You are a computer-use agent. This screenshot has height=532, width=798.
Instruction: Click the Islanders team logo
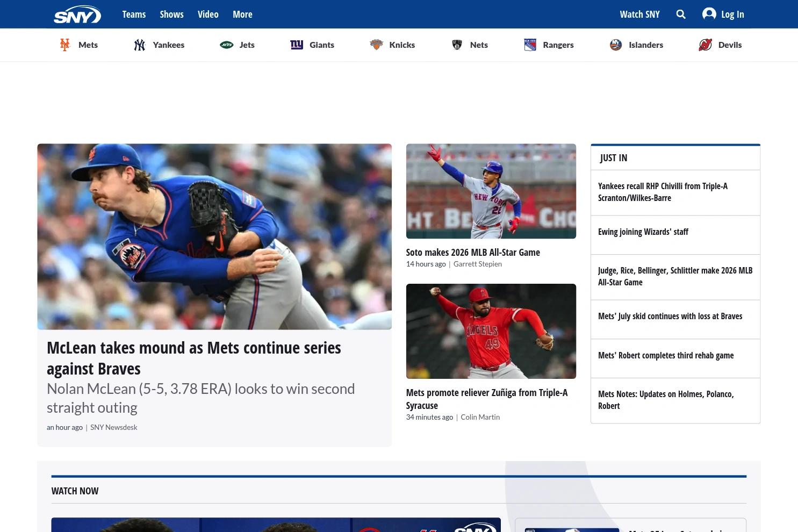point(616,45)
